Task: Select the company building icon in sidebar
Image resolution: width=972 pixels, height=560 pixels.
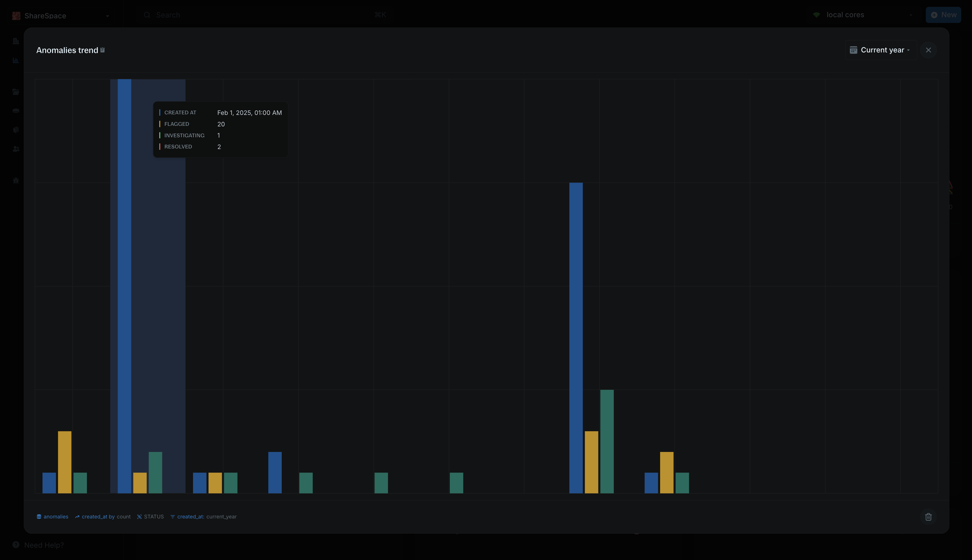Action: (x=16, y=41)
